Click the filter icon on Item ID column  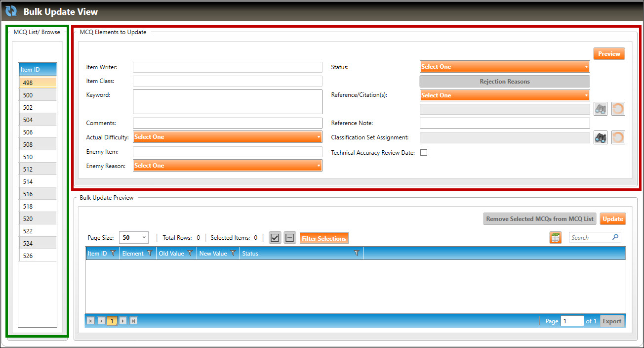click(x=113, y=254)
